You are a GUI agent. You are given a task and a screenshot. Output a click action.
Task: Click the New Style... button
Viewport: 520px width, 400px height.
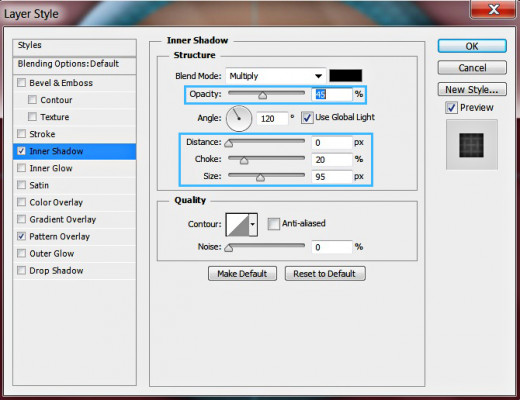click(472, 89)
